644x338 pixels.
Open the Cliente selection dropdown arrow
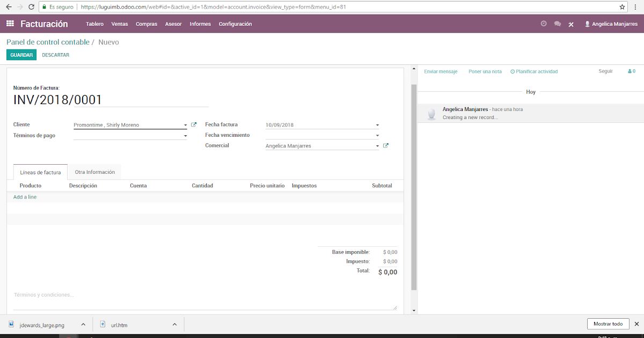[x=185, y=124]
